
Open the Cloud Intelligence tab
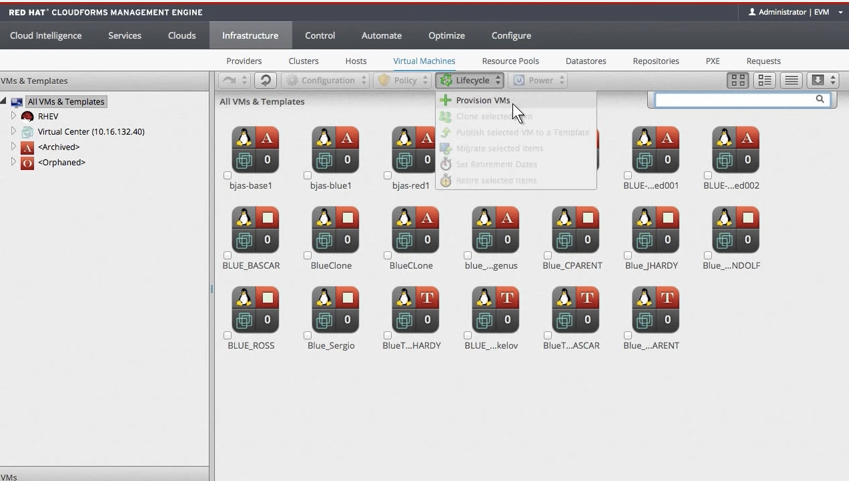point(45,35)
